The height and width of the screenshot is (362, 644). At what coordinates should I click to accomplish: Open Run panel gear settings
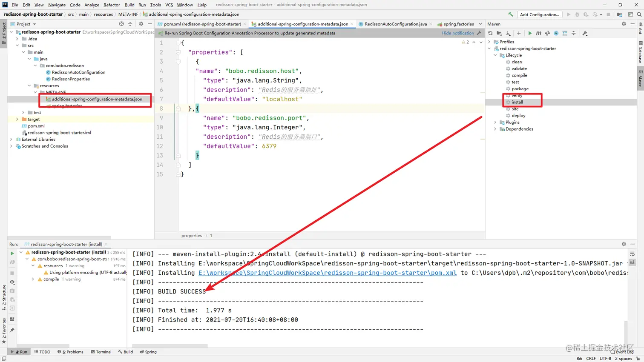[x=624, y=244]
